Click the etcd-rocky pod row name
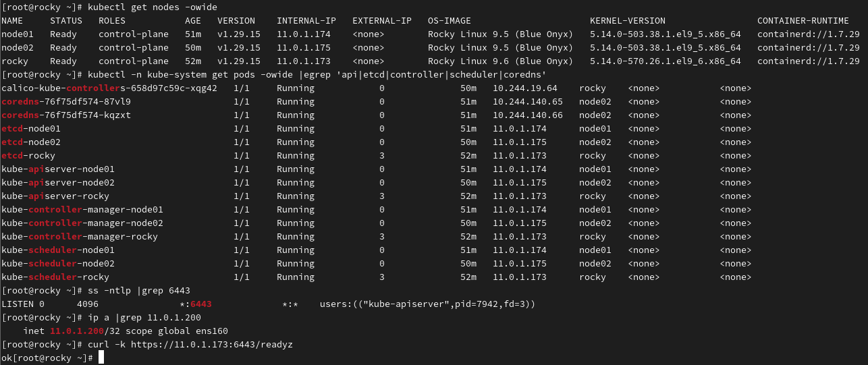This screenshot has width=868, height=365. pyautogui.click(x=28, y=155)
